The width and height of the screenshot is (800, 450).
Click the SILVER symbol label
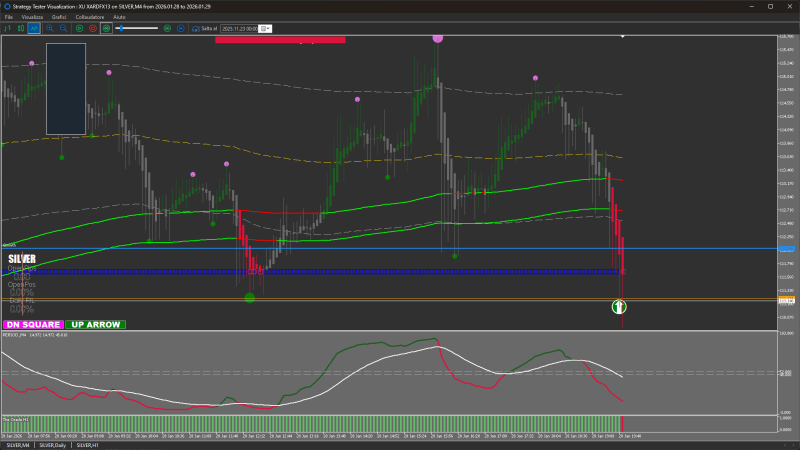pos(22,259)
